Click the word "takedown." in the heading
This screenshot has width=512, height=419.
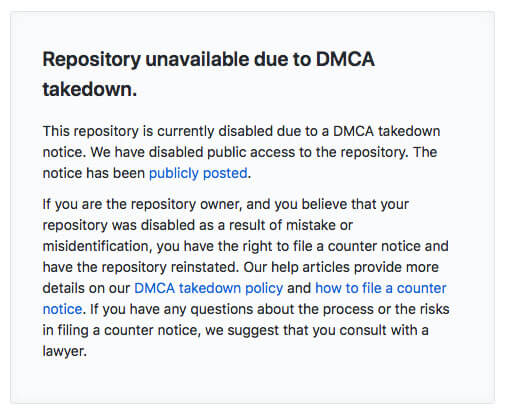[x=90, y=89]
